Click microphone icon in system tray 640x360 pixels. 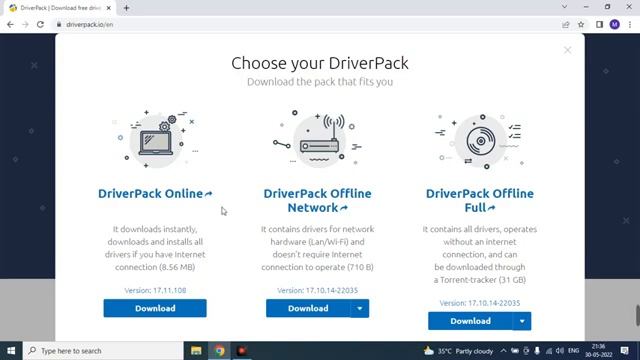[x=537, y=351]
